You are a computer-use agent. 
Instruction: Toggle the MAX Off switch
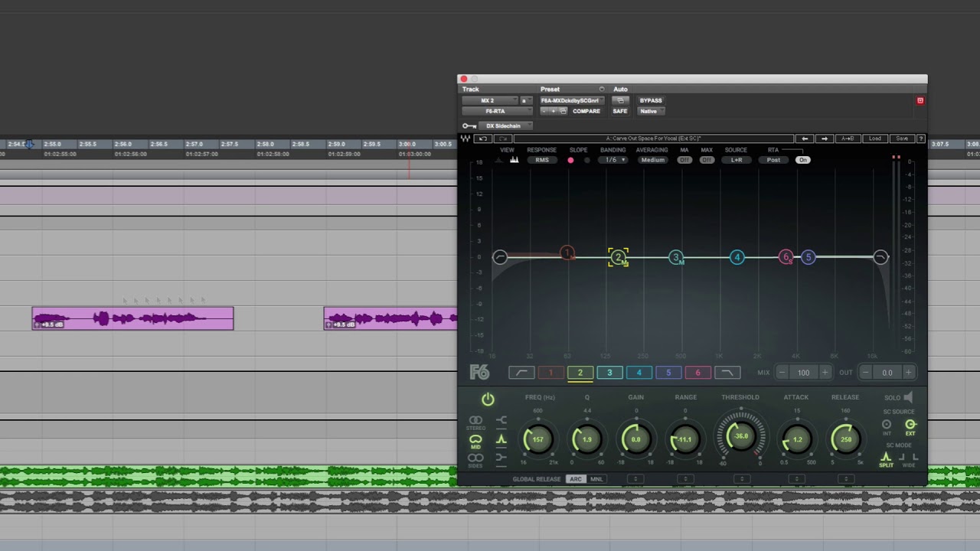(x=707, y=160)
